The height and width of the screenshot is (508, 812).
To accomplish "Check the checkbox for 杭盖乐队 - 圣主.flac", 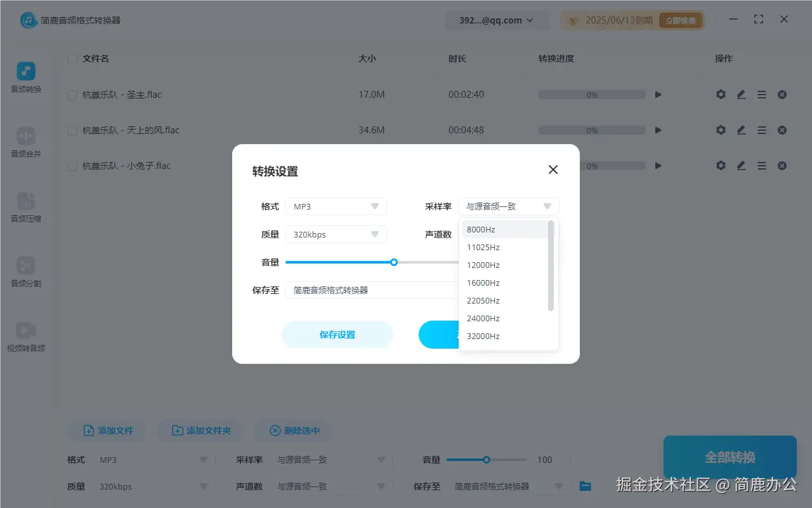I will [x=72, y=94].
